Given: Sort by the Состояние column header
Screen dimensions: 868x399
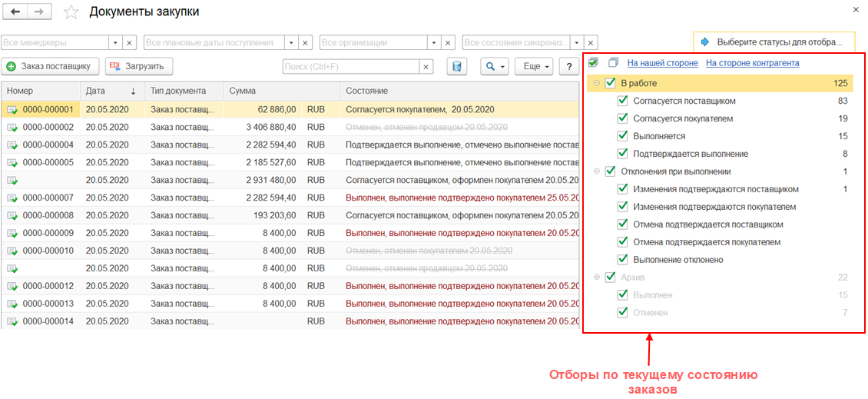Looking at the screenshot, I should coord(459,91).
